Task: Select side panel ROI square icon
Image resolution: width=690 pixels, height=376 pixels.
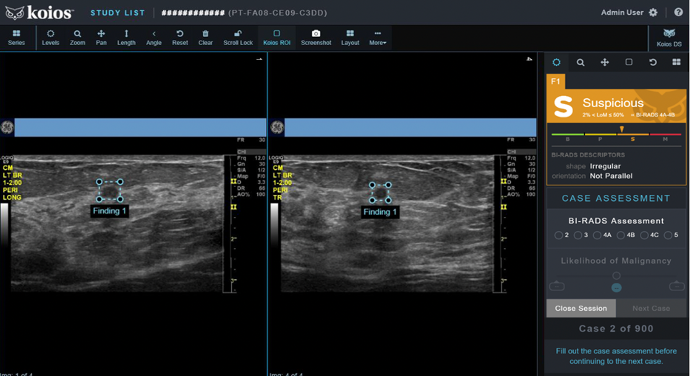Action: click(629, 62)
